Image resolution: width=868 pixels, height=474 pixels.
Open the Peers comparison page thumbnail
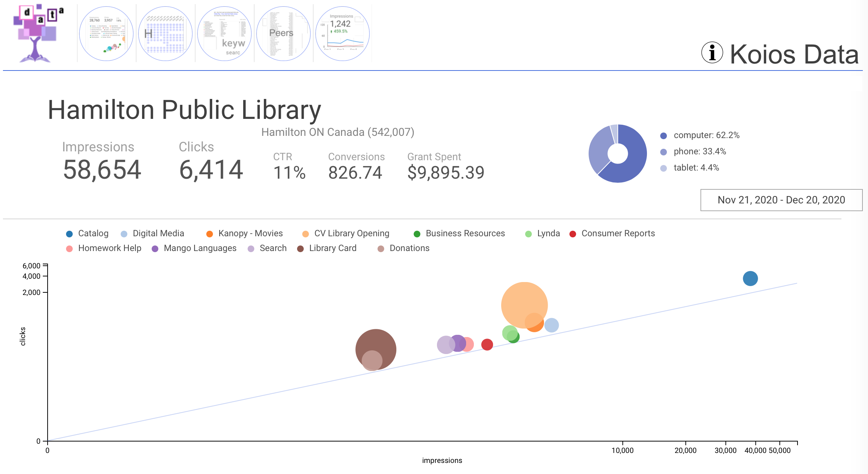coord(283,34)
